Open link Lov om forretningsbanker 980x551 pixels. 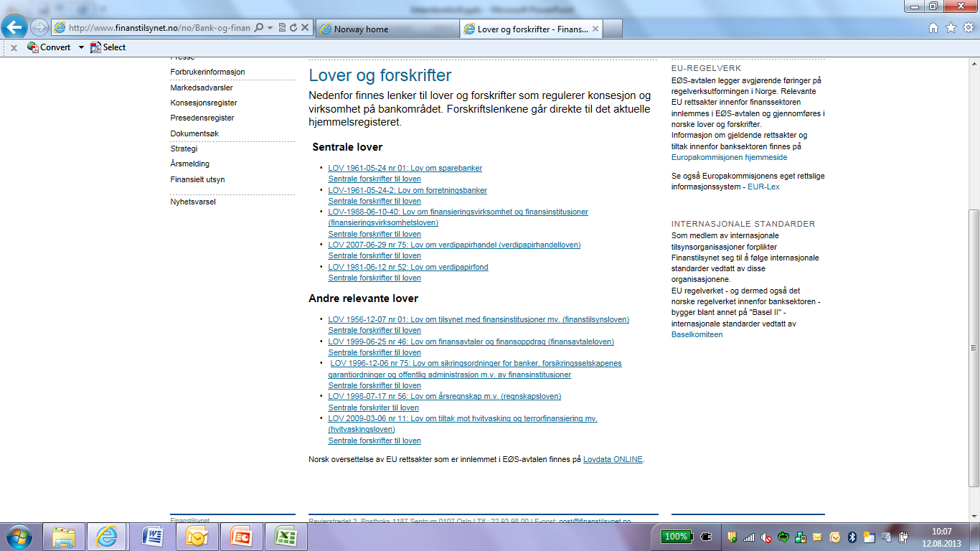tap(407, 190)
